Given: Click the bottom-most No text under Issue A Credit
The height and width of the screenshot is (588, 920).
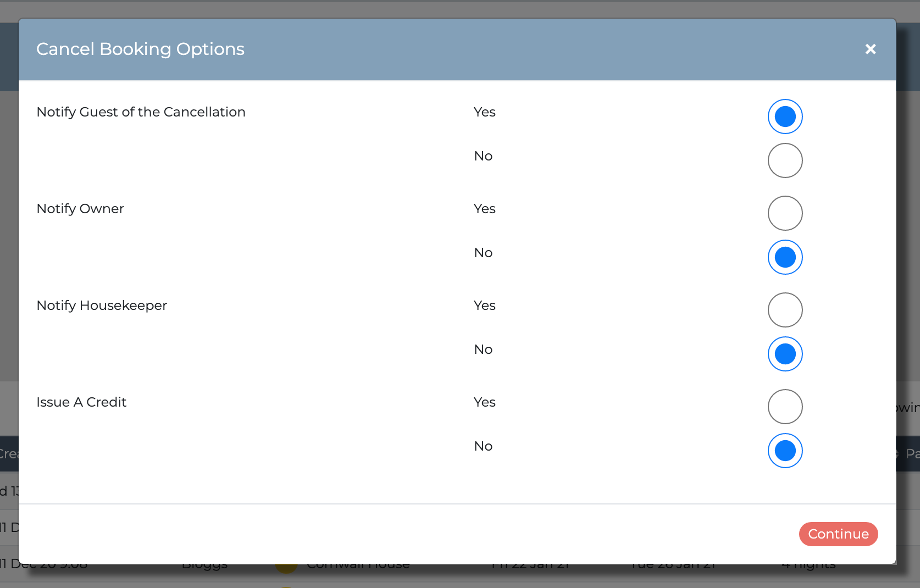Looking at the screenshot, I should [483, 446].
